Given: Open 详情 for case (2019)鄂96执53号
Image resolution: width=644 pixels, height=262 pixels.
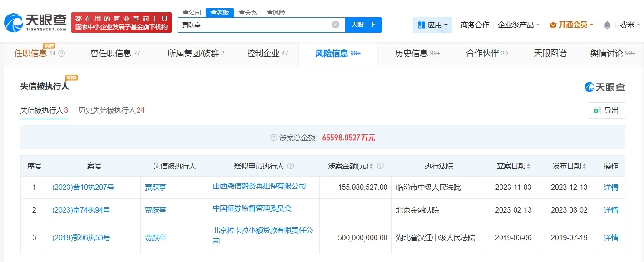Looking at the screenshot, I should pos(611,237).
